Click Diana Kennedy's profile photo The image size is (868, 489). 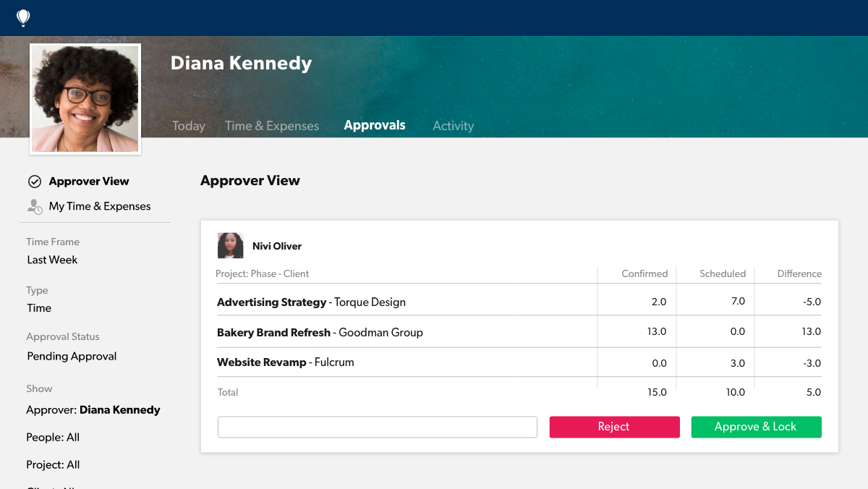click(85, 98)
